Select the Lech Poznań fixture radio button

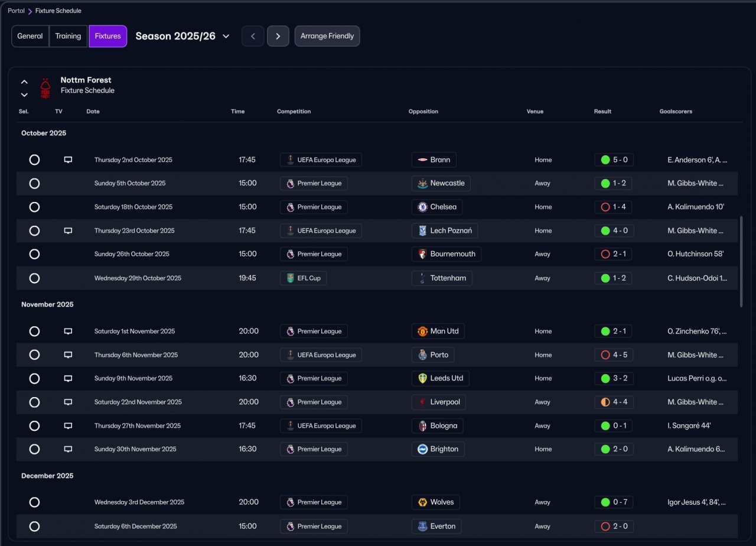pyautogui.click(x=34, y=230)
